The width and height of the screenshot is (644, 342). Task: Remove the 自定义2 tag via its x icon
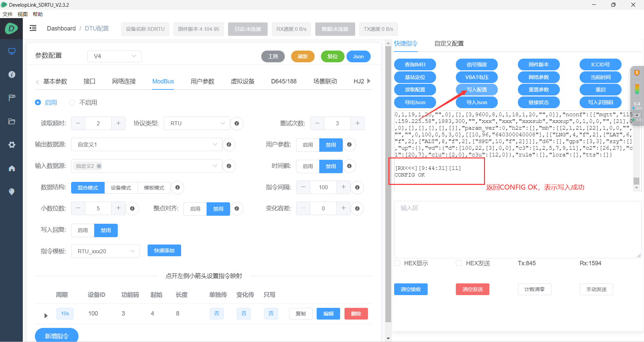click(99, 166)
